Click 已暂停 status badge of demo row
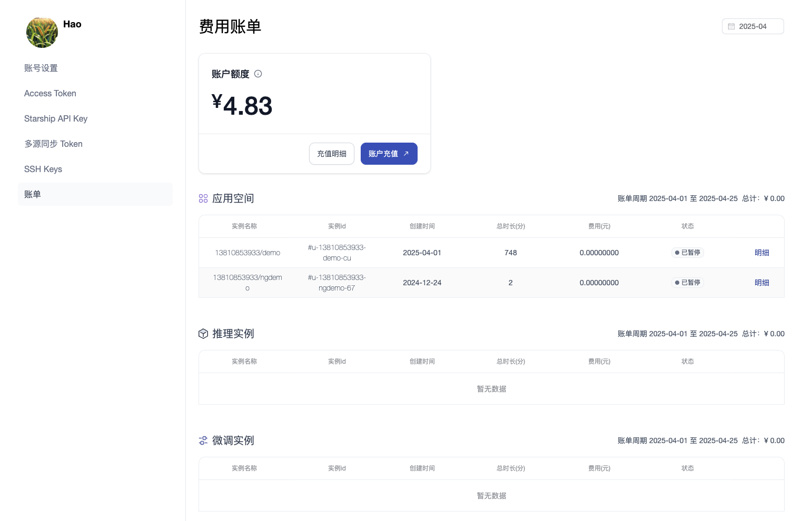812x521 pixels. (x=688, y=253)
